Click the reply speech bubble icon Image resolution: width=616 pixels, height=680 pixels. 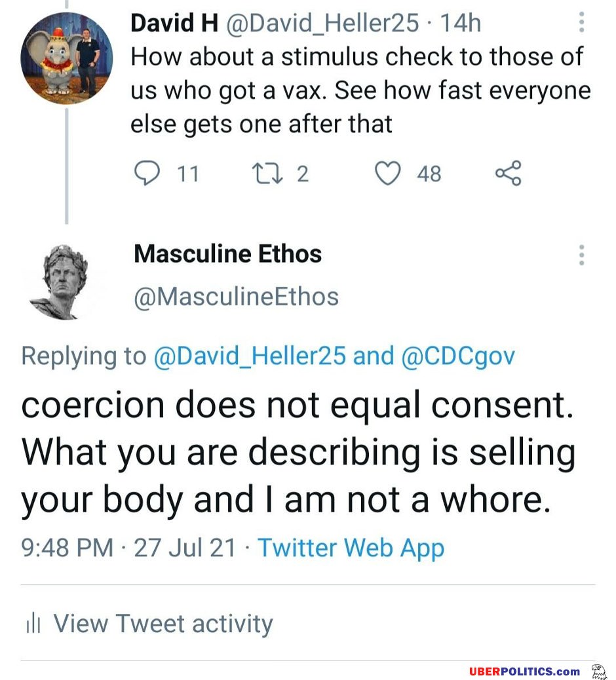coord(147,174)
